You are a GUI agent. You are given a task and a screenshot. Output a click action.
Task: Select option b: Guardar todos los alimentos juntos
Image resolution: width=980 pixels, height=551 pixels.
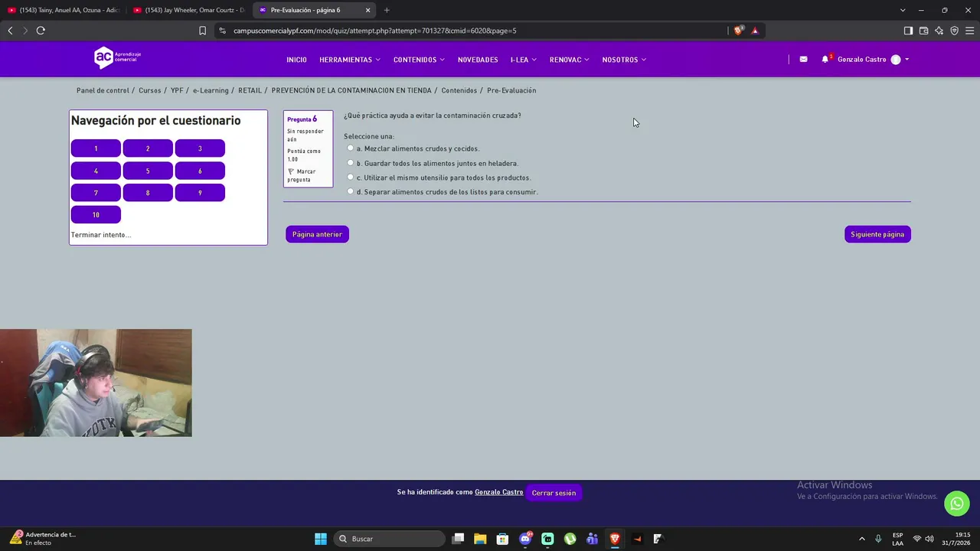click(351, 163)
